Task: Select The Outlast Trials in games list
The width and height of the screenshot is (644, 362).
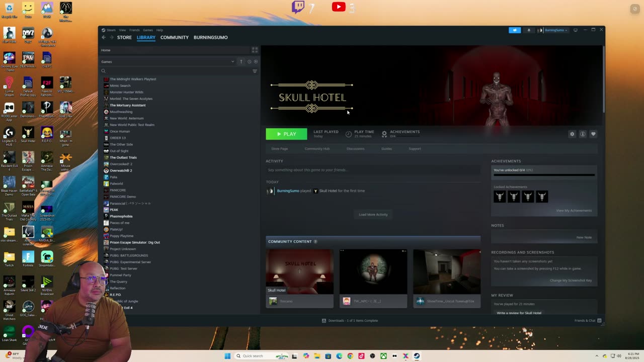Action: (123, 157)
